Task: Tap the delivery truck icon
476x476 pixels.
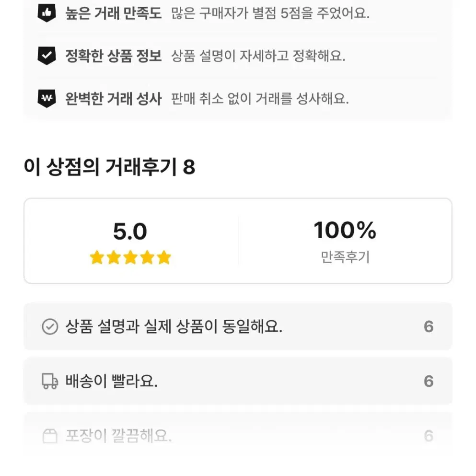Action: [50, 381]
